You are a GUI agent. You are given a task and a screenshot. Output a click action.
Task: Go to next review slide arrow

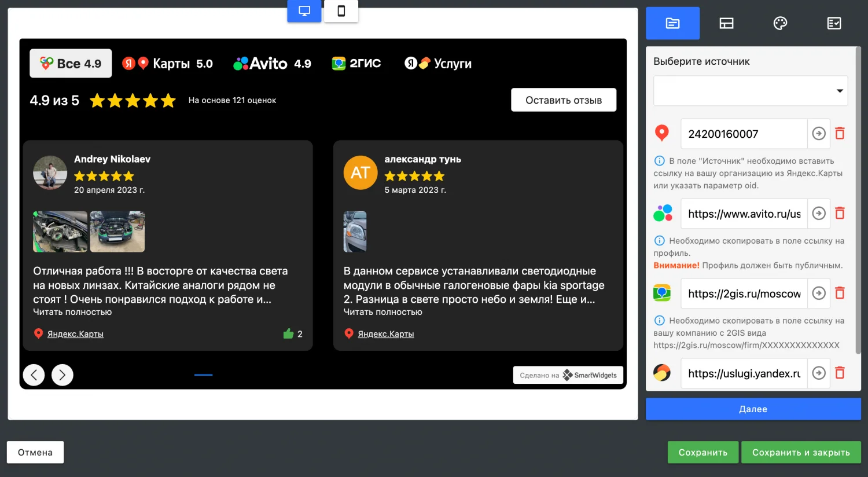pyautogui.click(x=62, y=375)
